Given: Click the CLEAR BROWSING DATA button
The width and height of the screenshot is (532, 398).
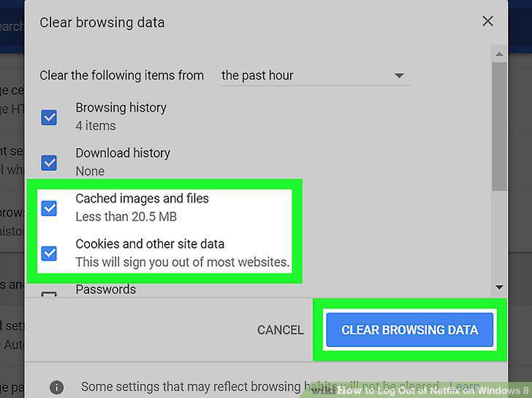Looking at the screenshot, I should pos(409,330).
